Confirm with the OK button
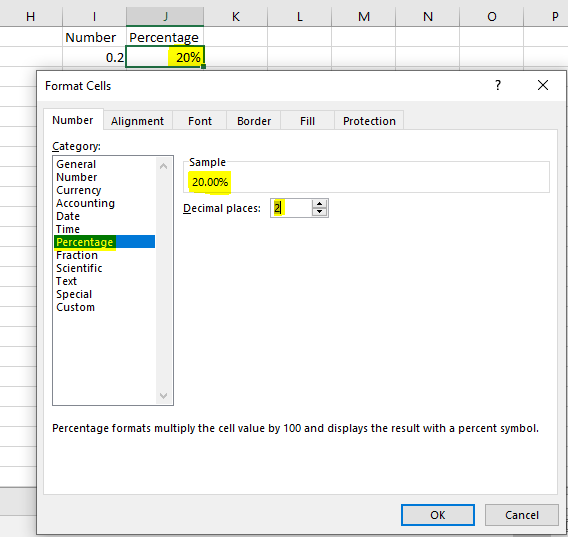 tap(438, 515)
